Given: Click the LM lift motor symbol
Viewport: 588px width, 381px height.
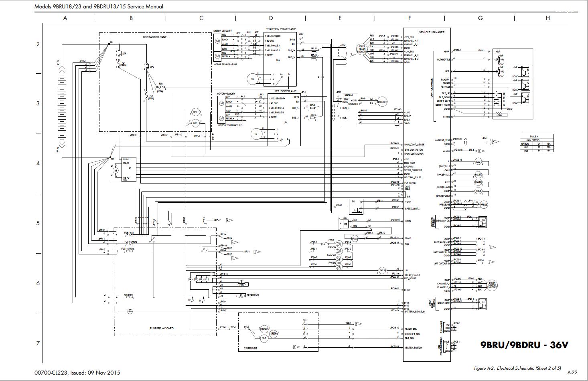Looking at the screenshot, I should coord(255,135).
